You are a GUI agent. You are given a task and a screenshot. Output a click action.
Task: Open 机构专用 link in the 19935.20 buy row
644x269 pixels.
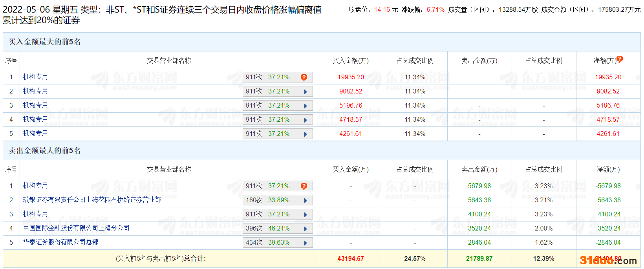click(35, 77)
